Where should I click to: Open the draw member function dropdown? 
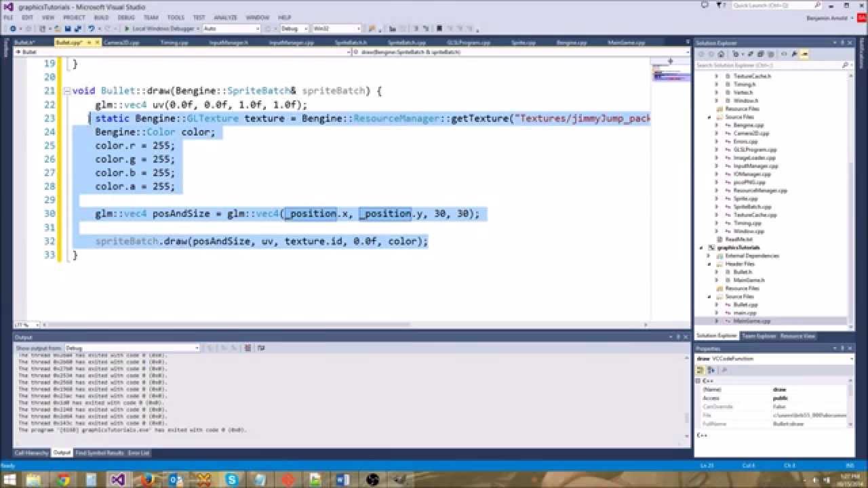pos(521,52)
